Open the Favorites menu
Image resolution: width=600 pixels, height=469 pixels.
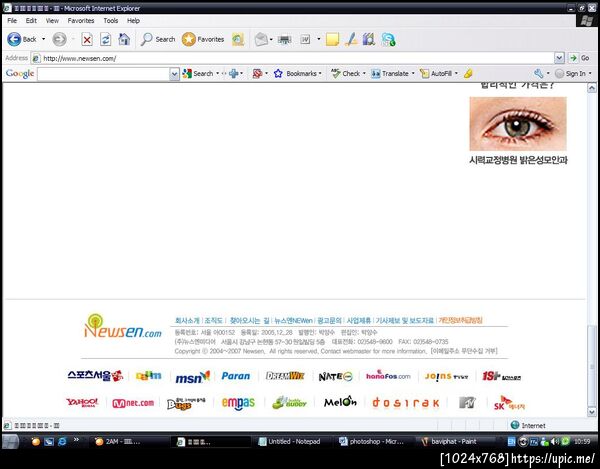point(81,21)
